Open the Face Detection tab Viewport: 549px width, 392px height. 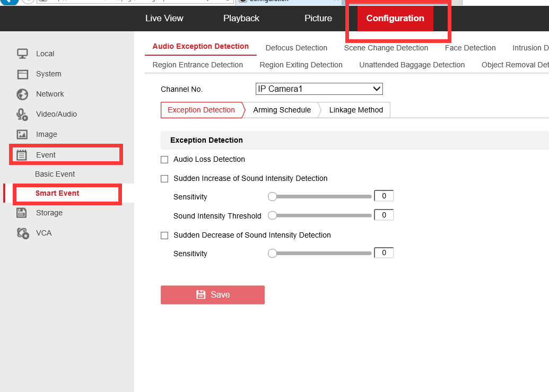click(x=470, y=48)
